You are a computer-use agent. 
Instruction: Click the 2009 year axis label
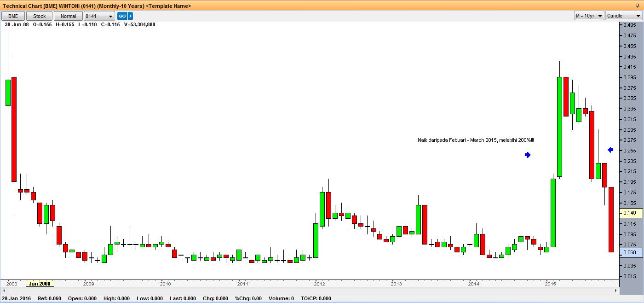tap(88, 284)
